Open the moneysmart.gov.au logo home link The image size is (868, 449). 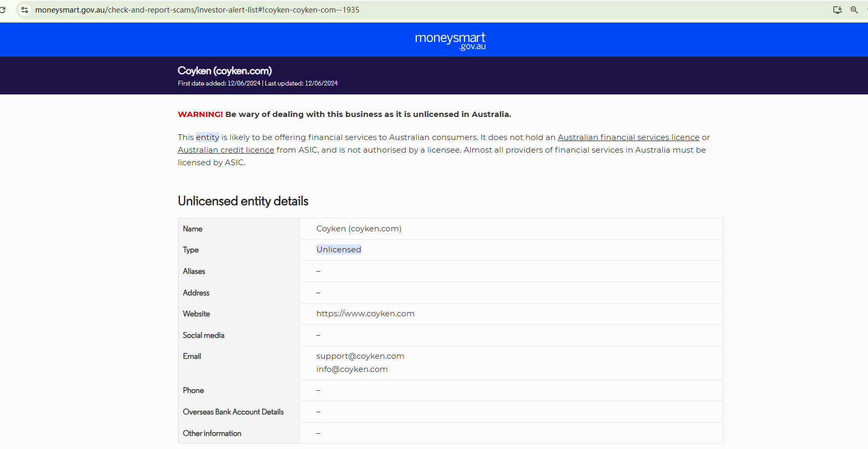(450, 41)
